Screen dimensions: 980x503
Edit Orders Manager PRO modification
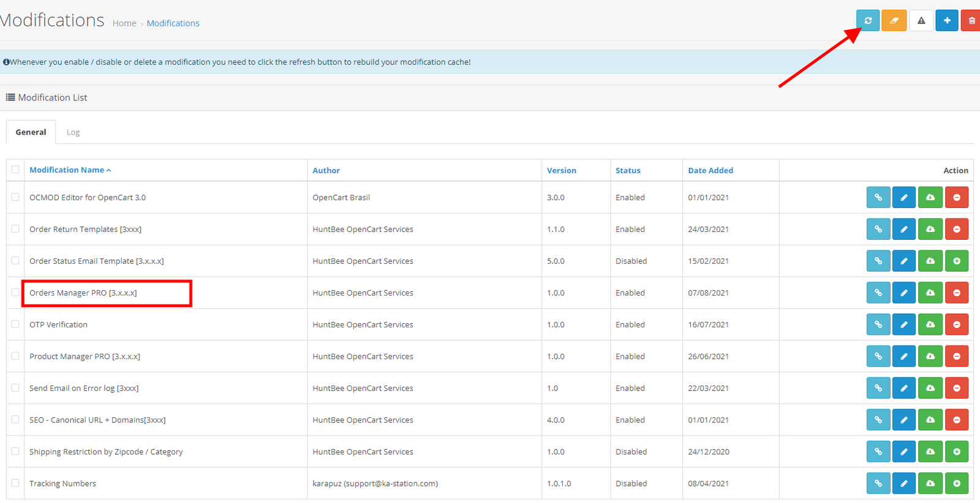tap(904, 292)
